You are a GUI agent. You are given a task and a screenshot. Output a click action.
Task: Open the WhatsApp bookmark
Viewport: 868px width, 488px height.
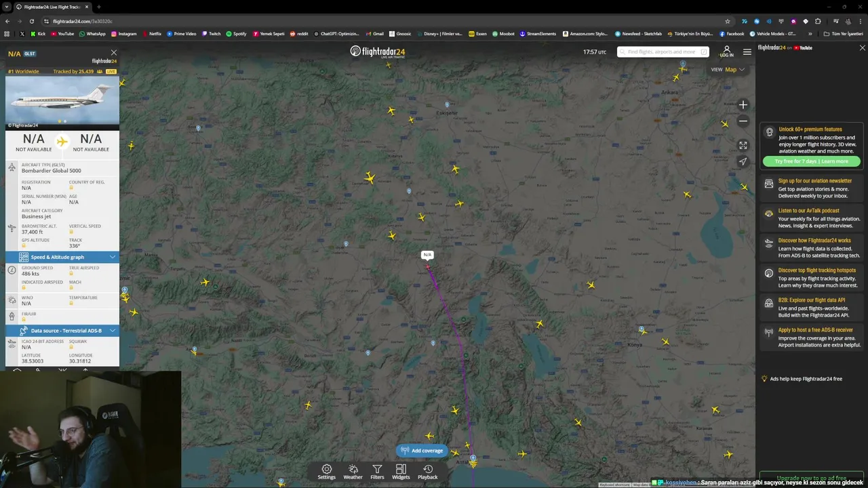[92, 33]
